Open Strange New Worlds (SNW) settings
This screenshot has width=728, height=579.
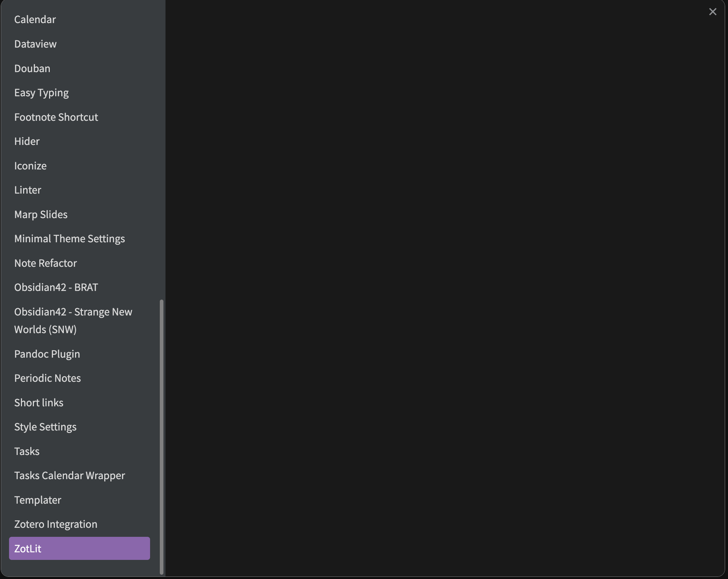pyautogui.click(x=73, y=320)
